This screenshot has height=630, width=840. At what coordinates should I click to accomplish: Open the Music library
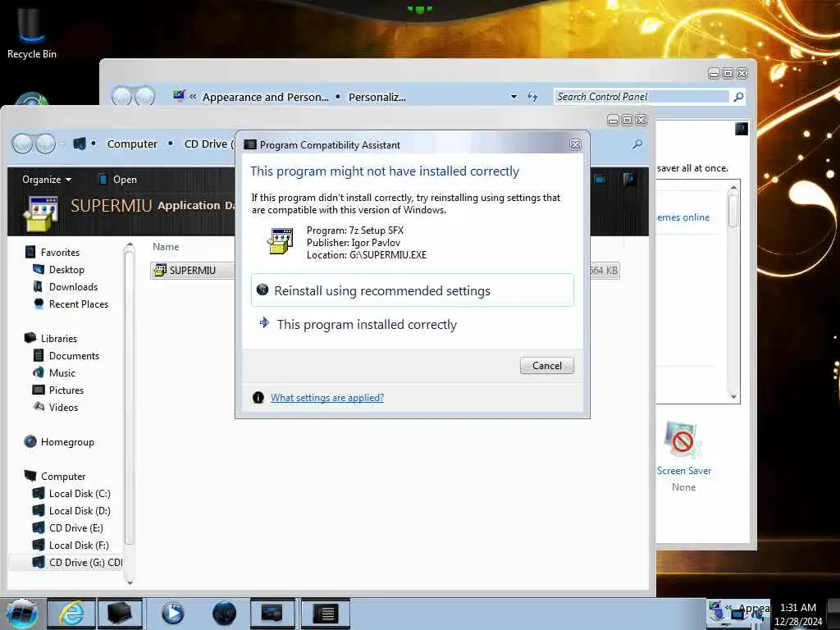point(62,373)
